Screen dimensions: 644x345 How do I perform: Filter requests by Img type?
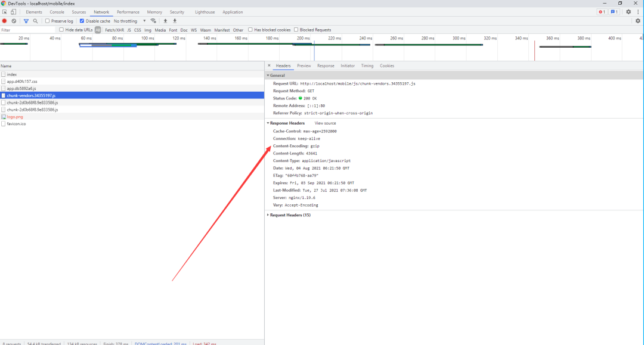(x=148, y=30)
